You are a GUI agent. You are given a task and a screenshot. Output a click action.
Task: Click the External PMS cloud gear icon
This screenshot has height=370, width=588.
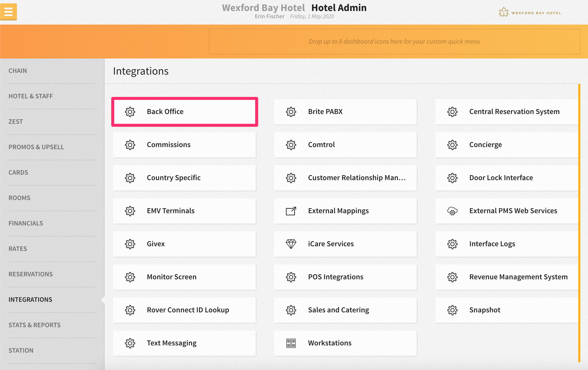452,211
